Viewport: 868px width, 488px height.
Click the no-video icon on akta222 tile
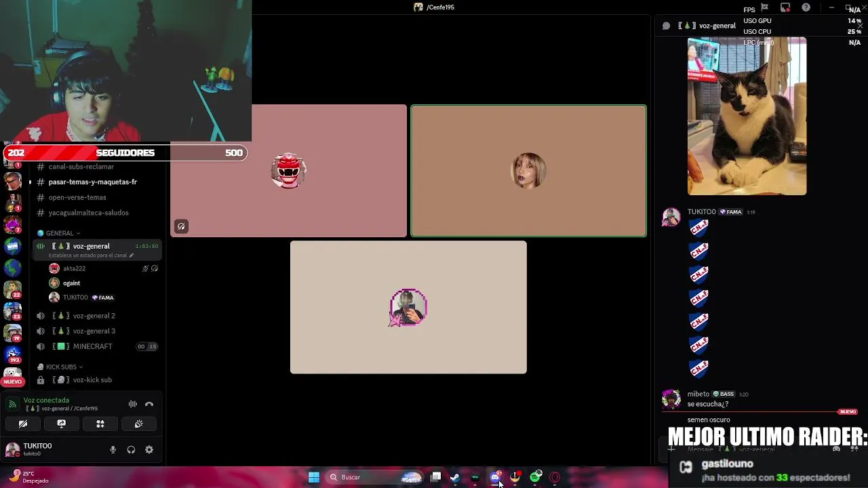tap(181, 226)
